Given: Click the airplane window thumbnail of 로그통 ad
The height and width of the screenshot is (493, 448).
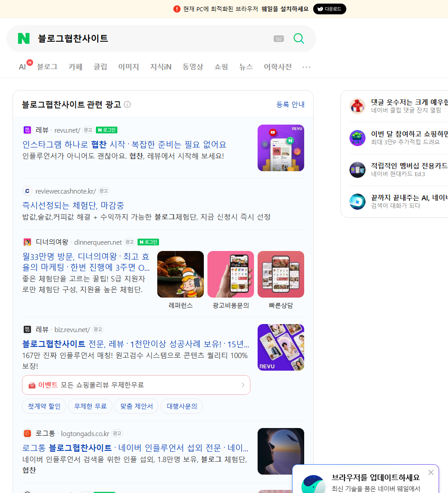Looking at the screenshot, I should pos(281,451).
